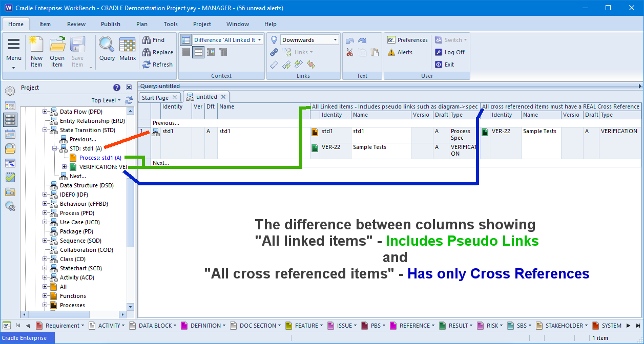This screenshot has width=644, height=344.
Task: Toggle the table view in Context group
Action: (198, 52)
